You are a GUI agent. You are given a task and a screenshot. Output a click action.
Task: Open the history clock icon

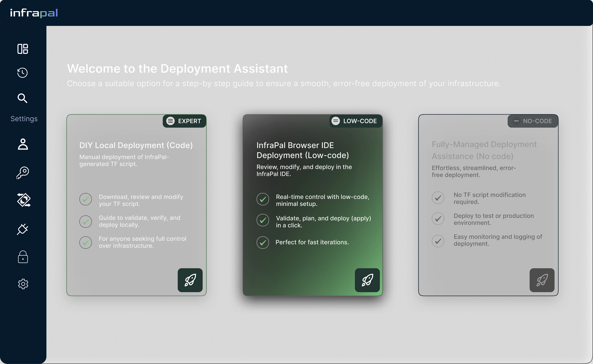pyautogui.click(x=23, y=73)
